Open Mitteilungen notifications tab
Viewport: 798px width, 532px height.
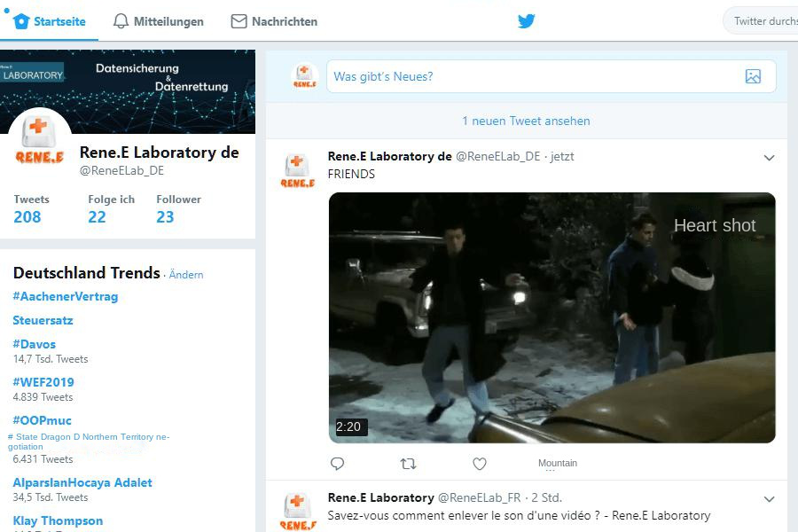click(x=158, y=21)
